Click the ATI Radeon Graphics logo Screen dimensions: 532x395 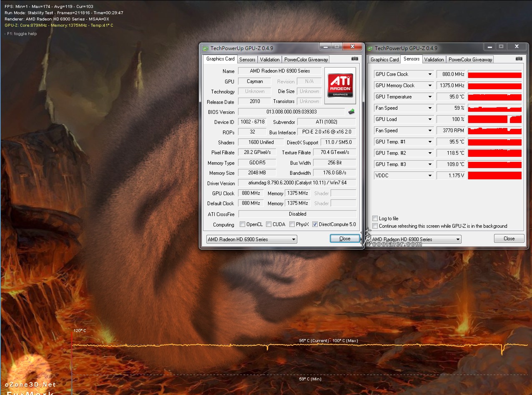(341, 86)
